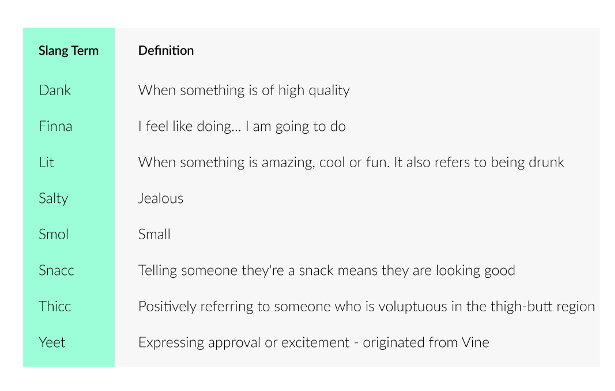This screenshot has height=391, width=615.
Task: Click the Definition column header
Action: [166, 51]
